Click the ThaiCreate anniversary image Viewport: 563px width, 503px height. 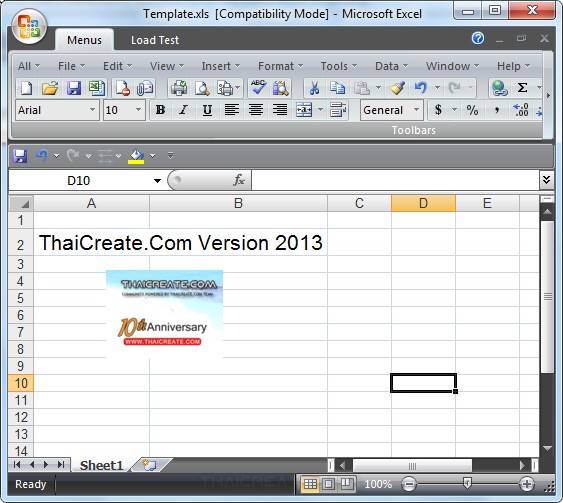point(164,314)
